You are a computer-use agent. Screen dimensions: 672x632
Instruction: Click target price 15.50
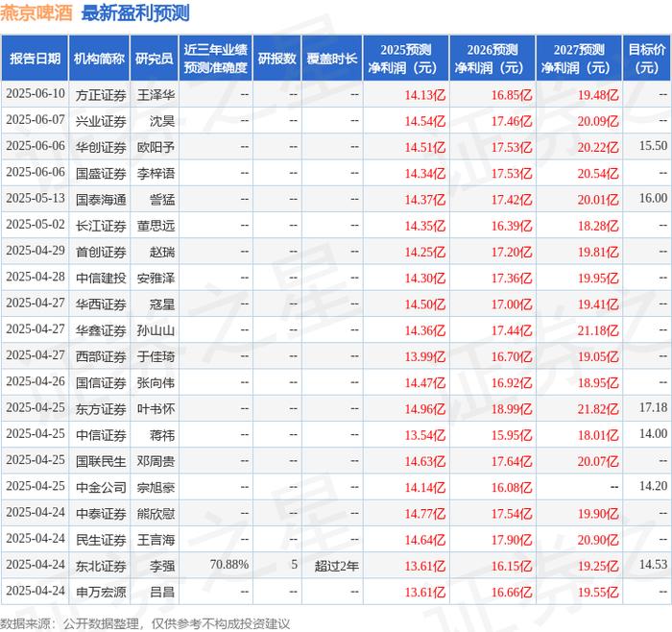[x=653, y=146]
